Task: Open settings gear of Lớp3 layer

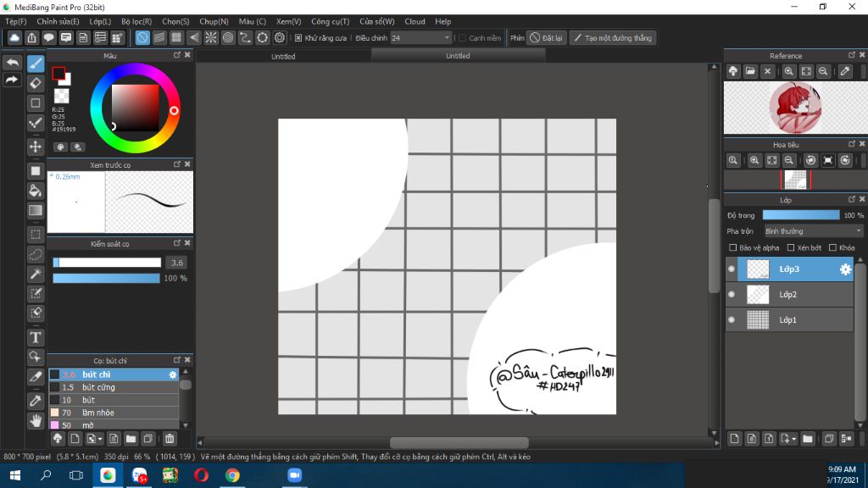Action: pyautogui.click(x=845, y=269)
